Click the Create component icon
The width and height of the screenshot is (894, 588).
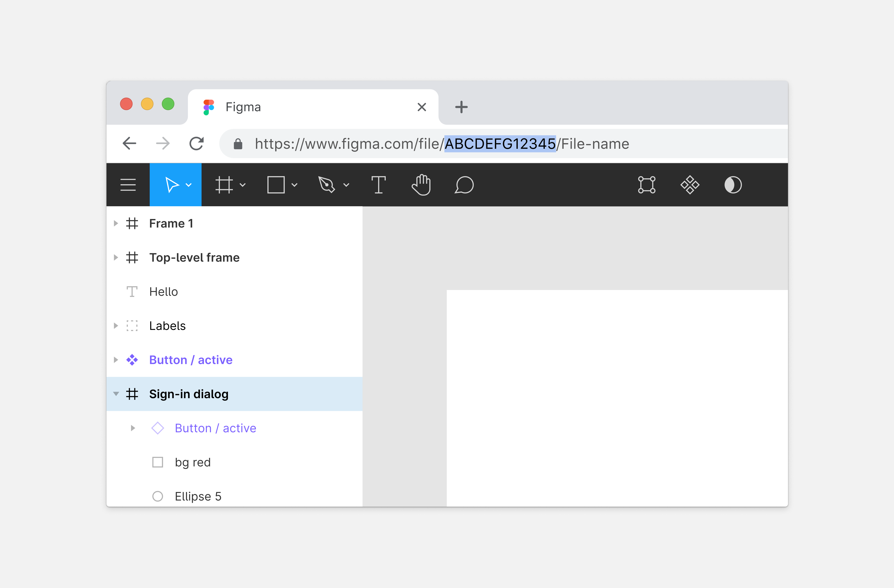(x=690, y=185)
